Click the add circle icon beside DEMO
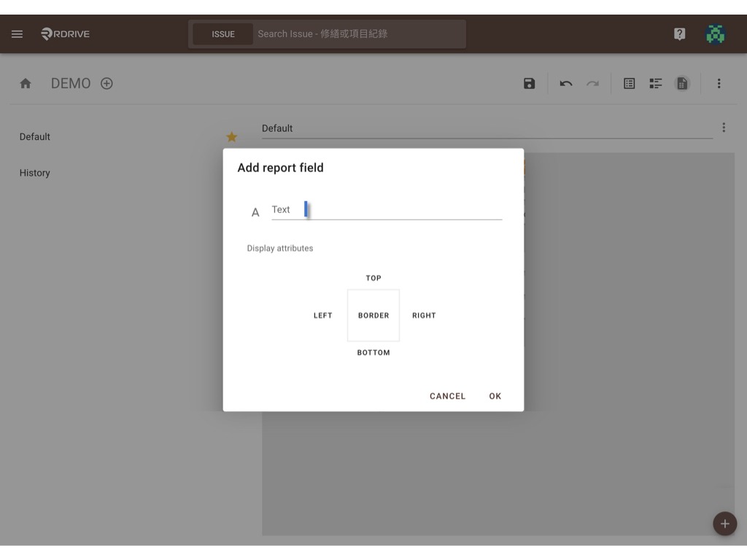The image size is (747, 560). (x=107, y=83)
